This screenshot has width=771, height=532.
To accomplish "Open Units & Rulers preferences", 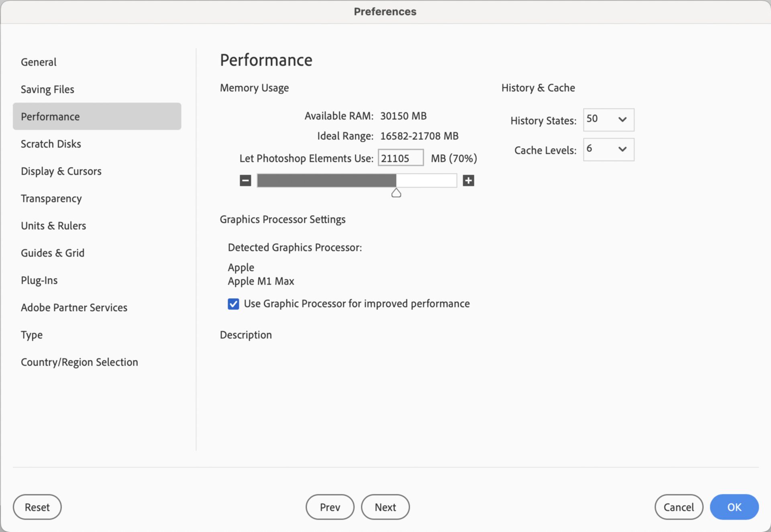I will [97, 226].
